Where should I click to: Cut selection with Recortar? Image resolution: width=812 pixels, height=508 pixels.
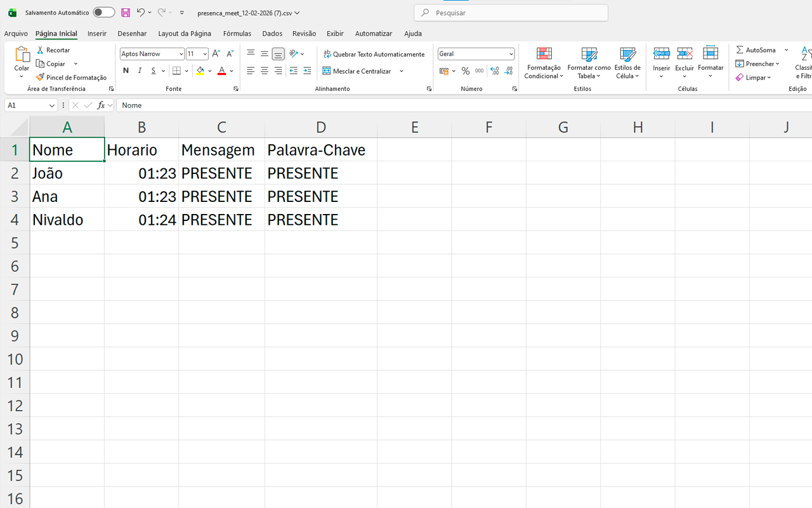tap(53, 50)
